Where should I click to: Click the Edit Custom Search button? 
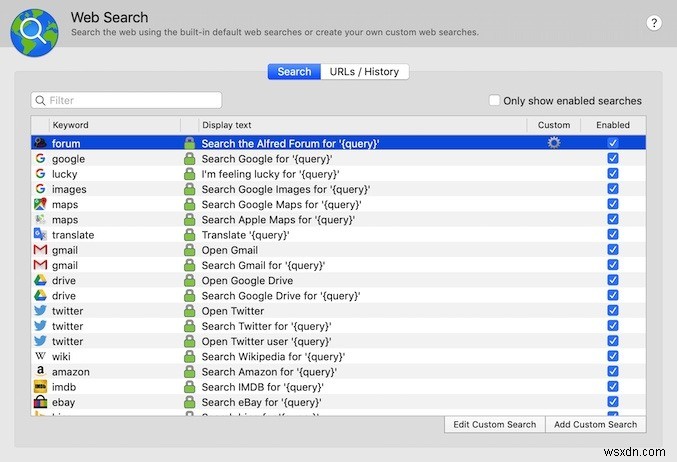(495, 424)
